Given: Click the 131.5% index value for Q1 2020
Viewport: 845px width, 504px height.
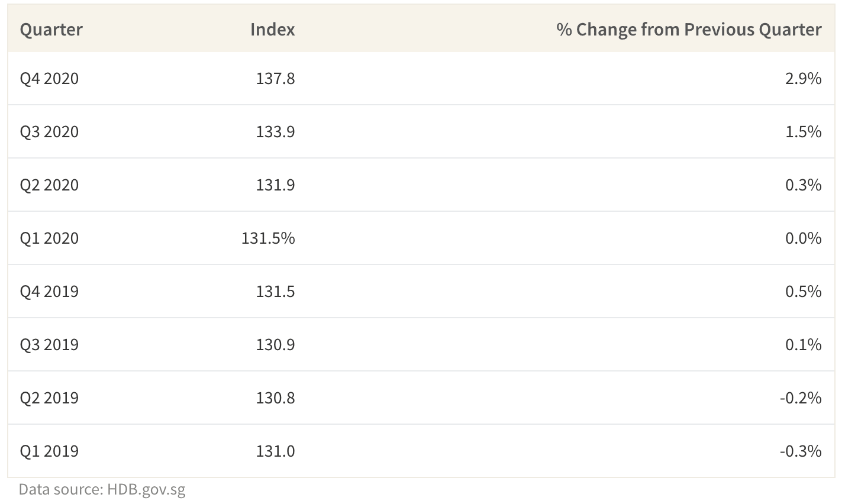Looking at the screenshot, I should click(x=269, y=238).
